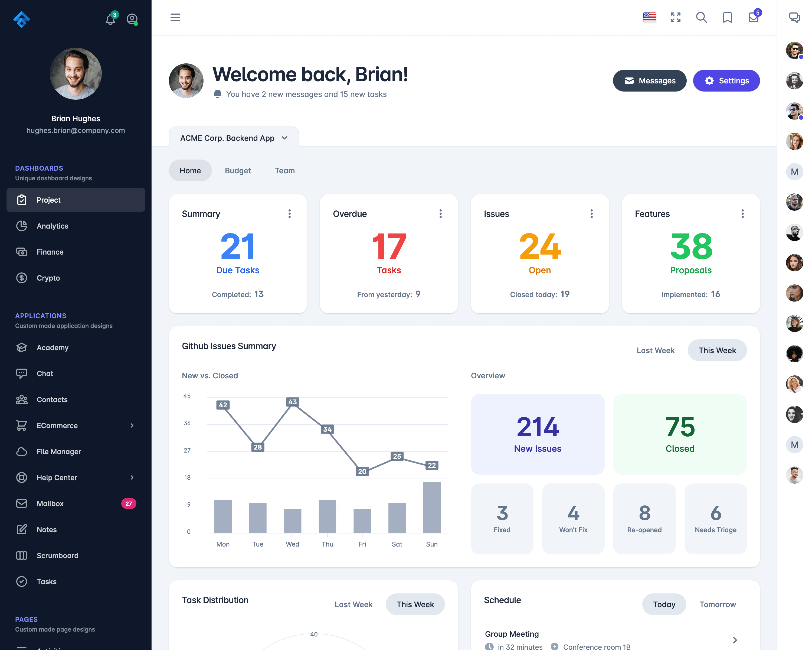This screenshot has height=650, width=812.
Task: Navigate to Scrumboard
Action: point(57,555)
